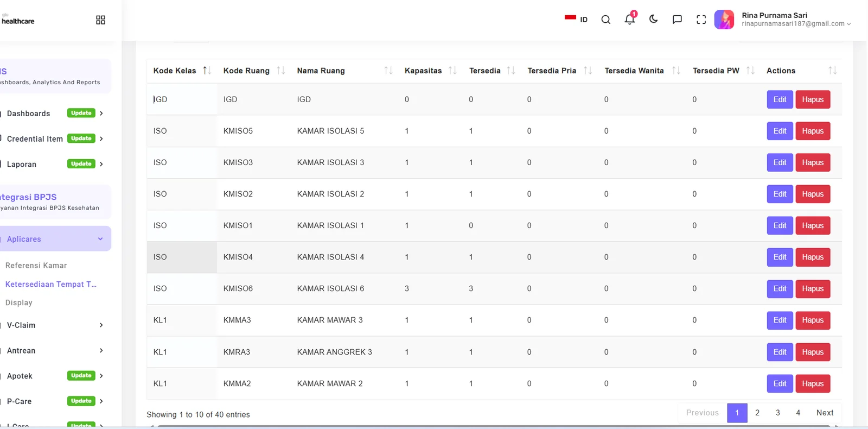868x429 pixels.
Task: Open Display submenu item
Action: point(19,302)
